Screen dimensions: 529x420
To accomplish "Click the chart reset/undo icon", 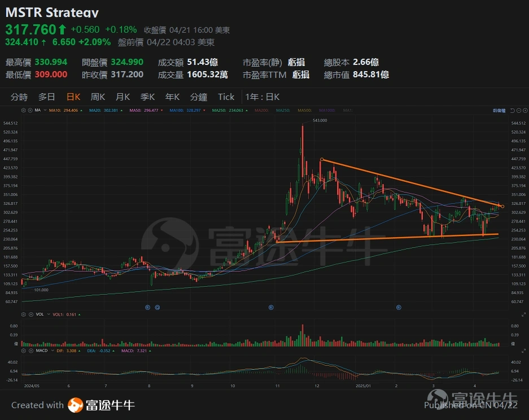I will point(513,110).
